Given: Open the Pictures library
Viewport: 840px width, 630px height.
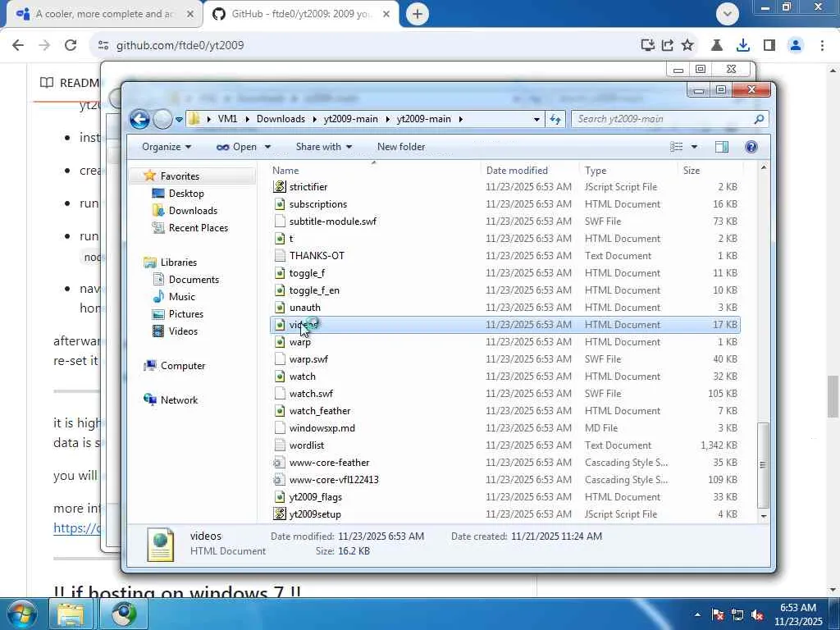Looking at the screenshot, I should [186, 313].
